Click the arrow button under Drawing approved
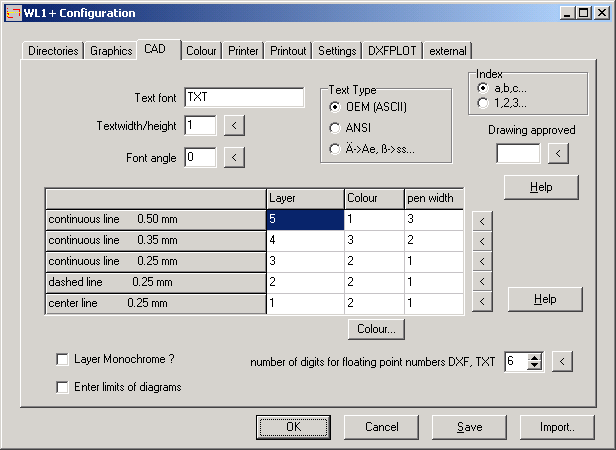This screenshot has width=616, height=450. (557, 153)
